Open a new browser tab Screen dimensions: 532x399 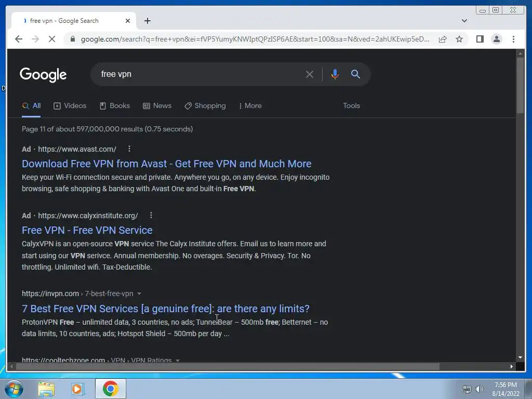coord(147,21)
